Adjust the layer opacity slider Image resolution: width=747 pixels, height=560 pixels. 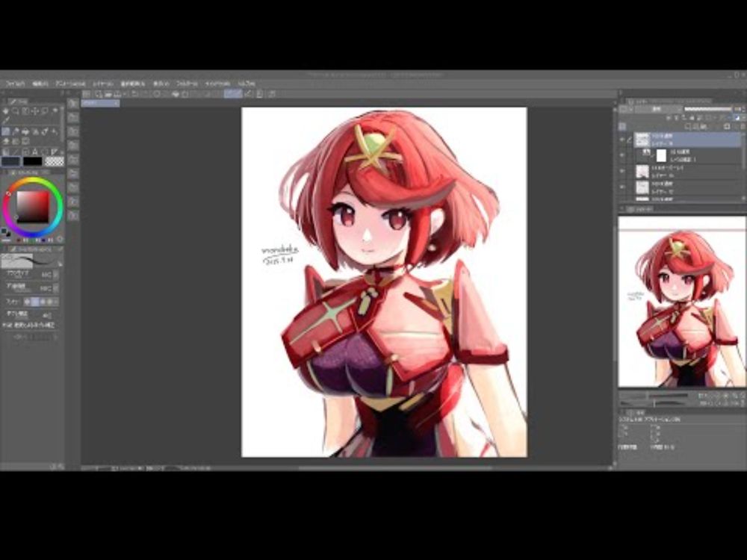click(x=707, y=109)
